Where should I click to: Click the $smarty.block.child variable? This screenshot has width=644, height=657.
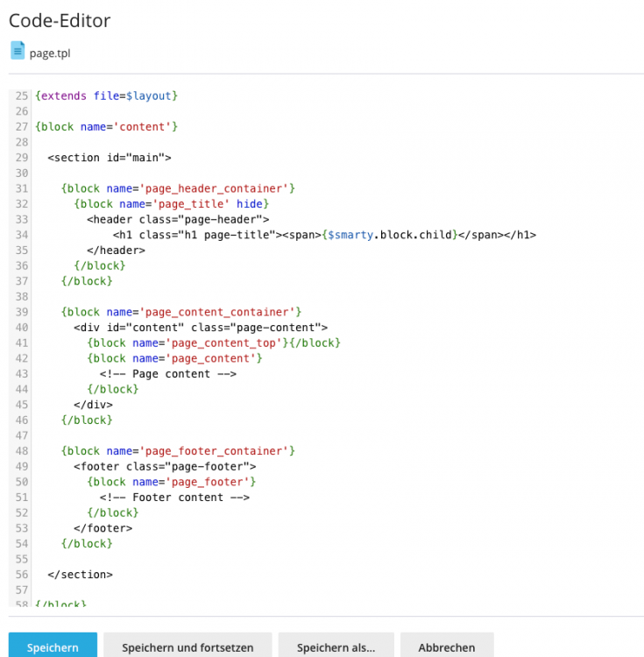point(390,235)
